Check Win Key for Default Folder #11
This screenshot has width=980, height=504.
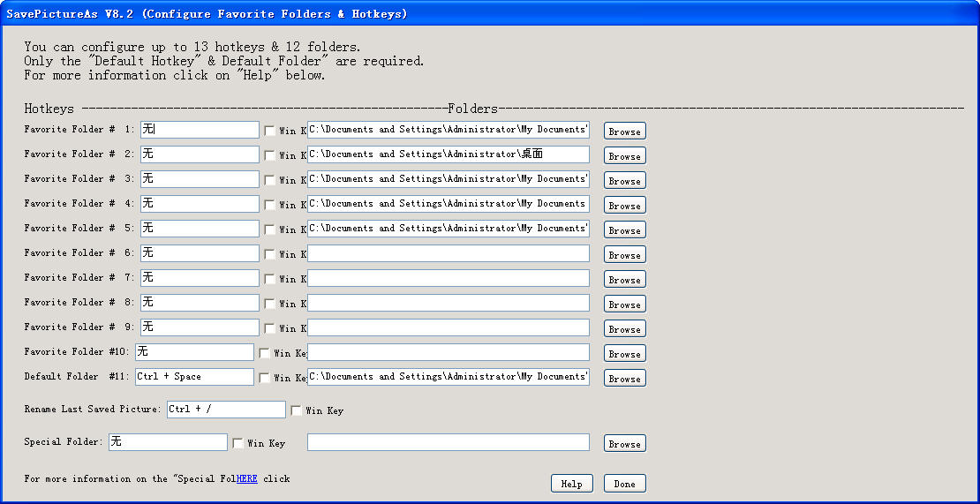point(264,377)
